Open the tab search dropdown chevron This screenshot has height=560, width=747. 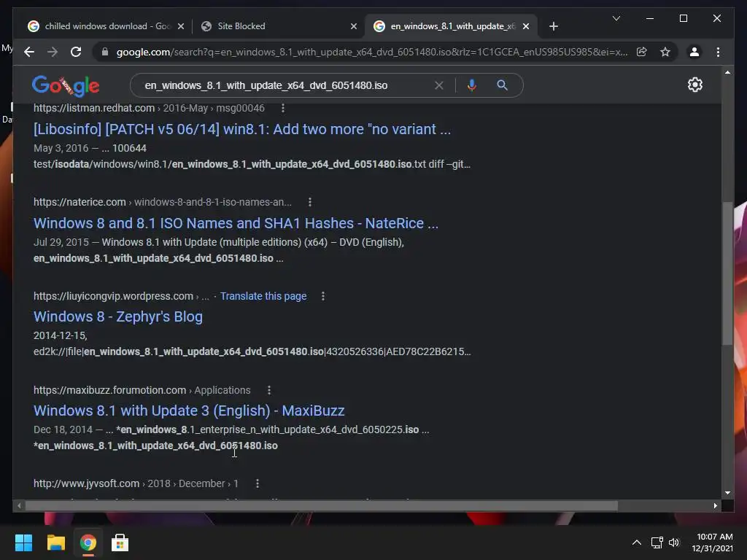tap(616, 18)
